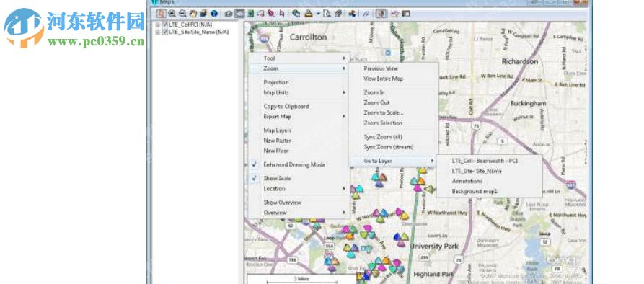Select LTE_Site-Site_Name (N/A) layer label
The height and width of the screenshot is (284, 644).
(198, 32)
